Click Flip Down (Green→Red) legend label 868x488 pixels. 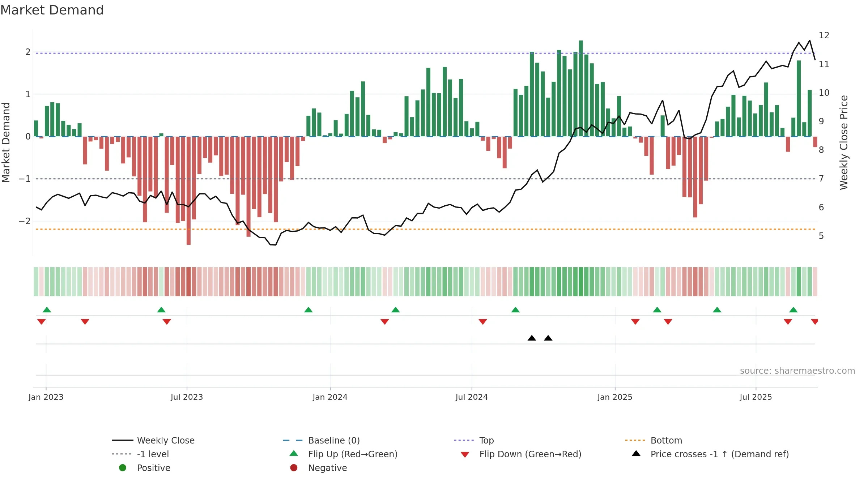530,454
